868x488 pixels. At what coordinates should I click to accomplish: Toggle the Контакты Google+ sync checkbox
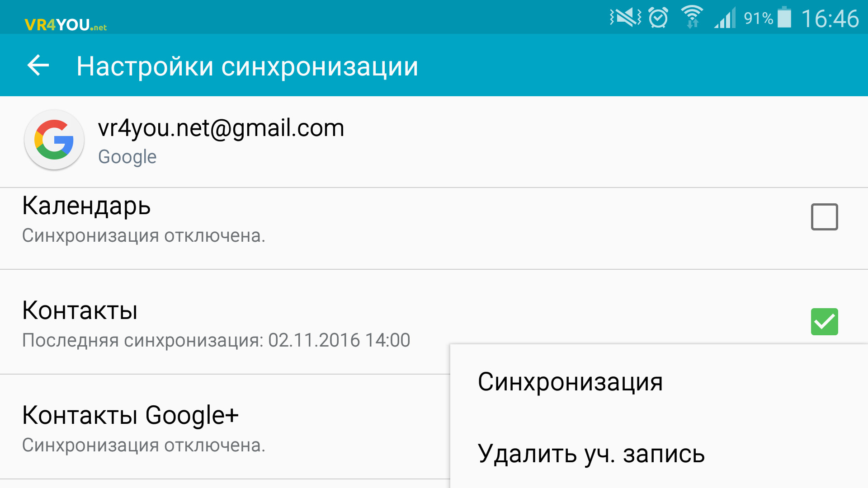tap(826, 428)
